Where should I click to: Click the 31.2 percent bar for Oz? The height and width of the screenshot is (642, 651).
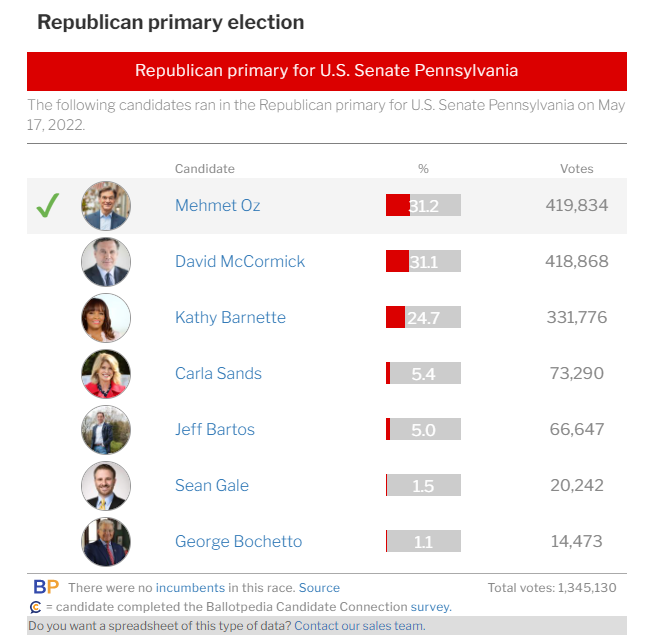(423, 205)
